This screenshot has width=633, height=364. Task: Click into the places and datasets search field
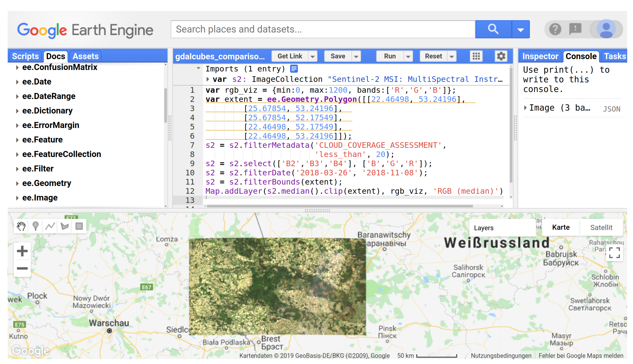click(323, 29)
